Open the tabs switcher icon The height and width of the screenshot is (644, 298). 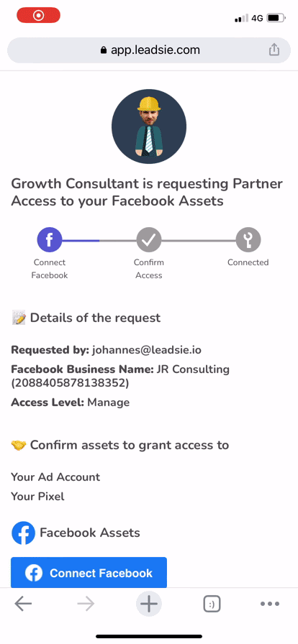212,604
